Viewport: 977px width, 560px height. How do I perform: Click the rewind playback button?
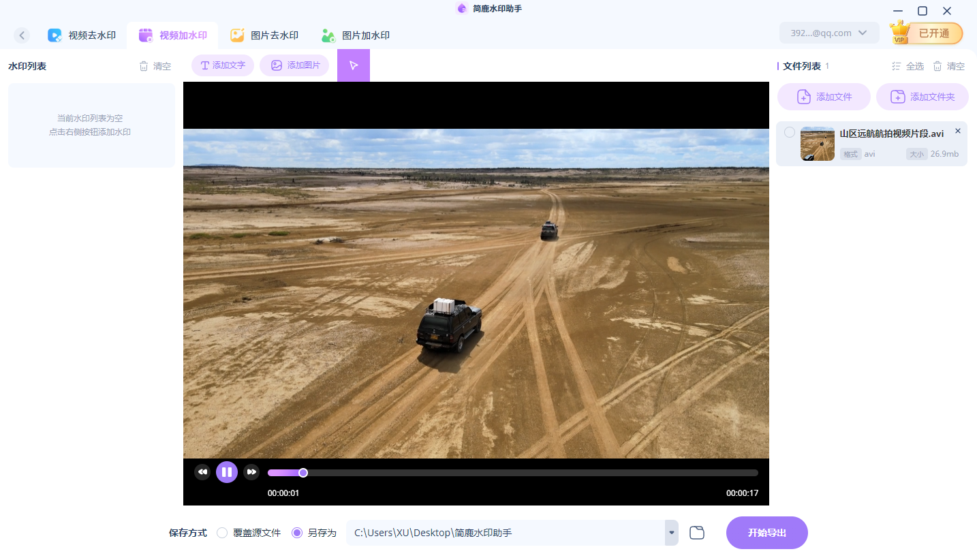202,472
